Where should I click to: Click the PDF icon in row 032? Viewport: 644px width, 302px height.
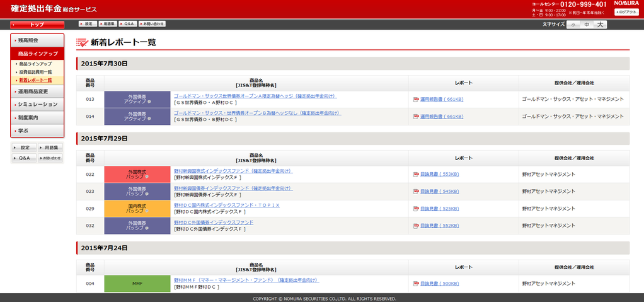coord(416,226)
